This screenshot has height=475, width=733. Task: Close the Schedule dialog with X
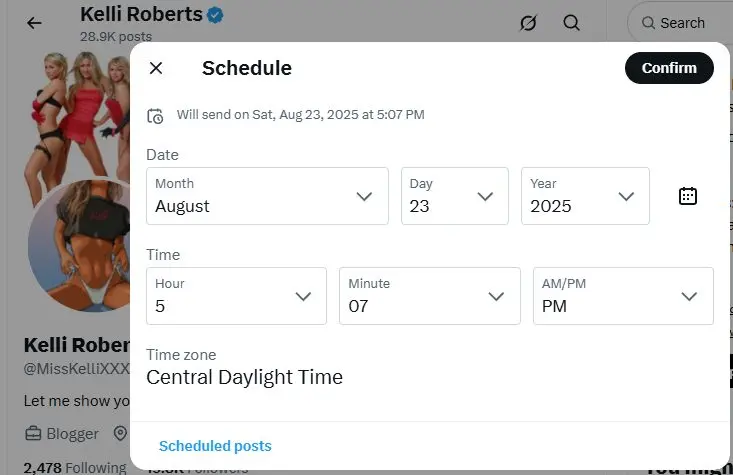[156, 68]
